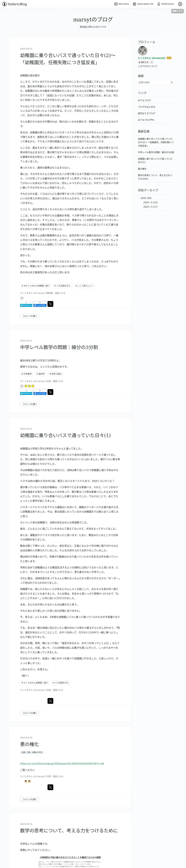Image resolution: width=186 pixels, height=868 pixels.
Task: Open the Hatena Blog logo home link
Action: pyautogui.click(x=14, y=4)
